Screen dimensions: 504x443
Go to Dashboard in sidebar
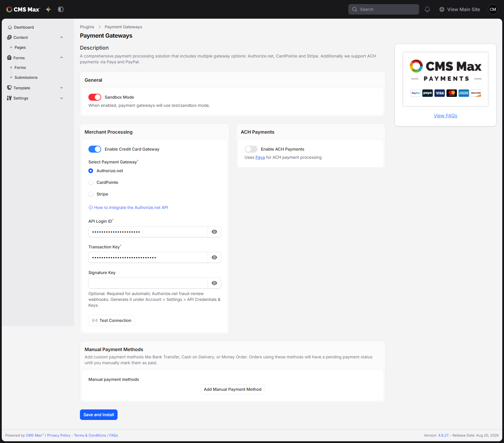(24, 27)
